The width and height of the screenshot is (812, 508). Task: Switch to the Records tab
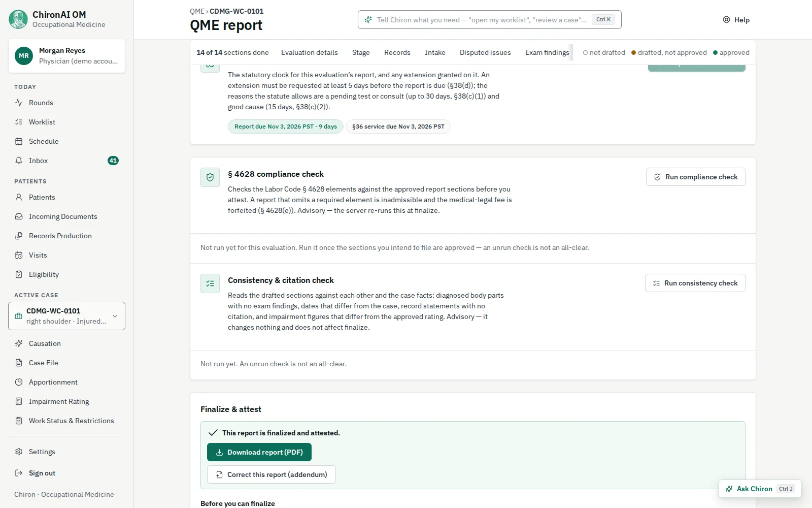(397, 52)
